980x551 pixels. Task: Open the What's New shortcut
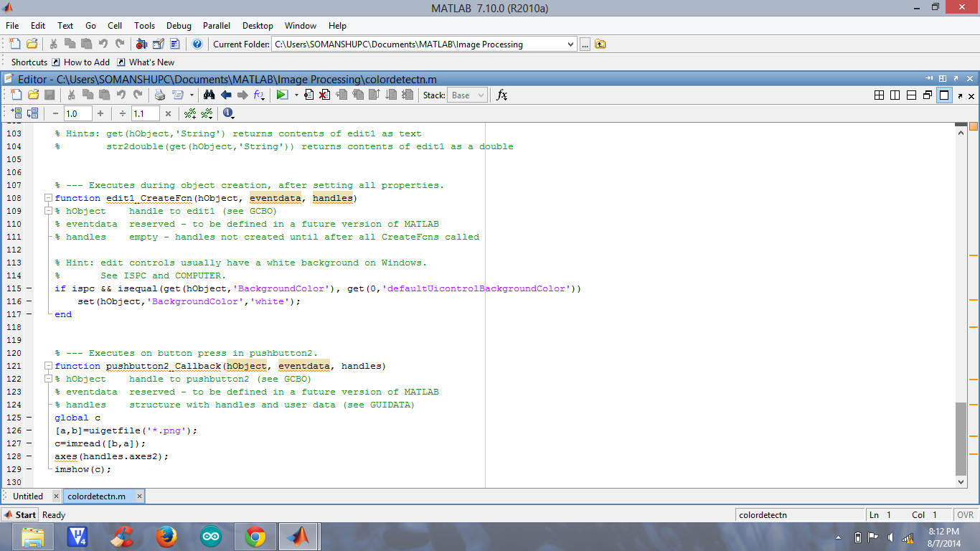coord(146,62)
